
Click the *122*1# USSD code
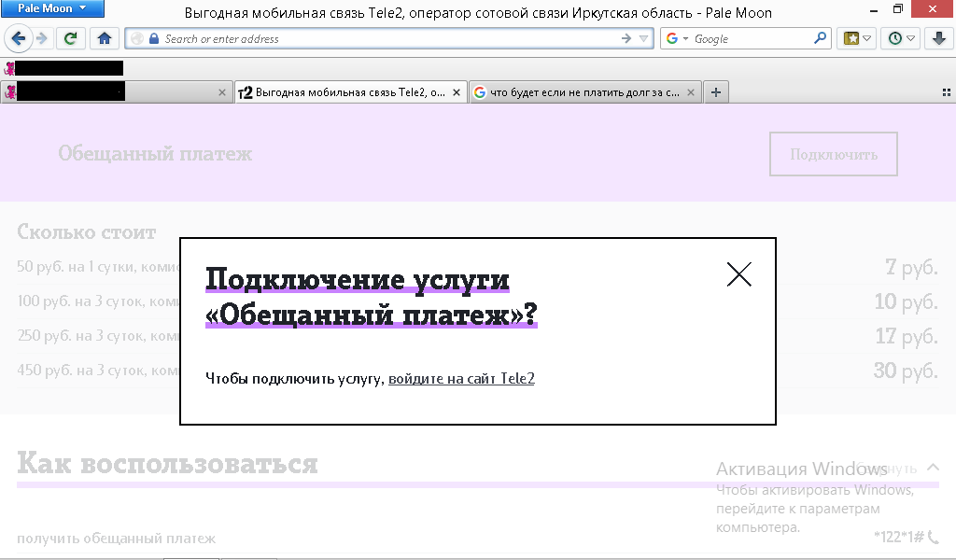click(899, 537)
